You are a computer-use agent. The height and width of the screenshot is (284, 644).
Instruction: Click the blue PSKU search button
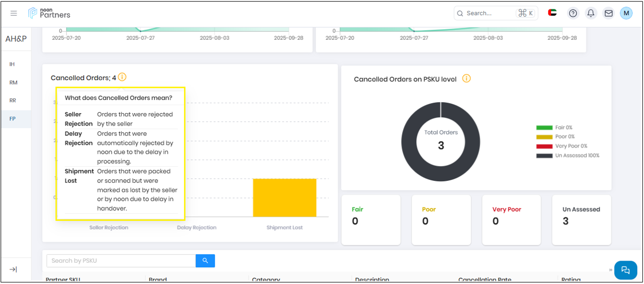(205, 261)
